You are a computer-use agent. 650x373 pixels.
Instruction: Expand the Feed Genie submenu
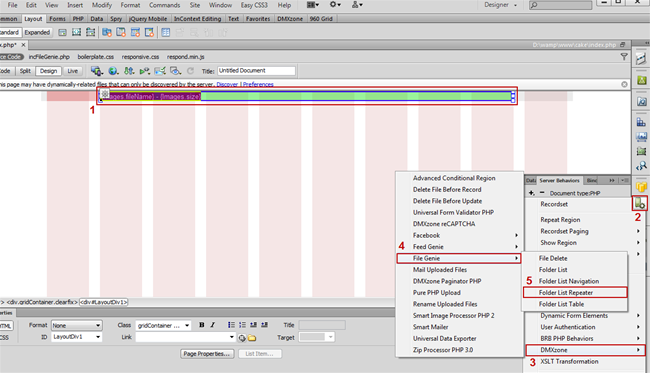click(x=459, y=247)
